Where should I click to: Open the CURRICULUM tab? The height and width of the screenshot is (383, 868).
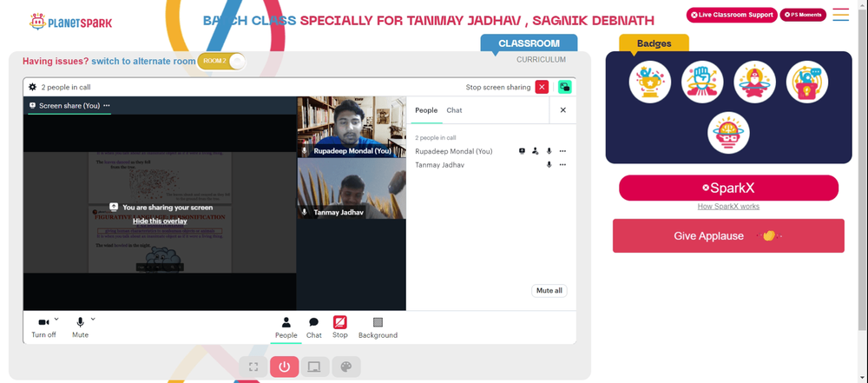[x=541, y=59]
